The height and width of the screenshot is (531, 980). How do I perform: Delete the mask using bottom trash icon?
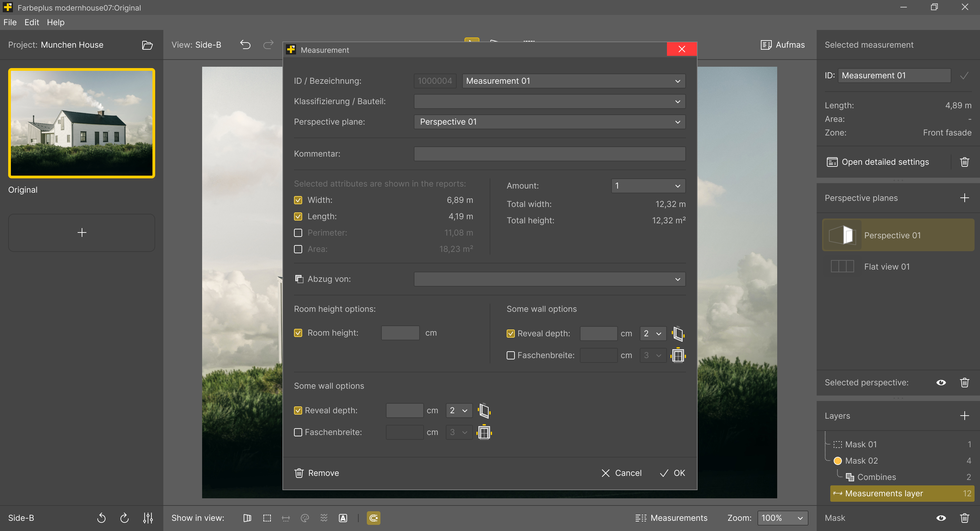(964, 518)
